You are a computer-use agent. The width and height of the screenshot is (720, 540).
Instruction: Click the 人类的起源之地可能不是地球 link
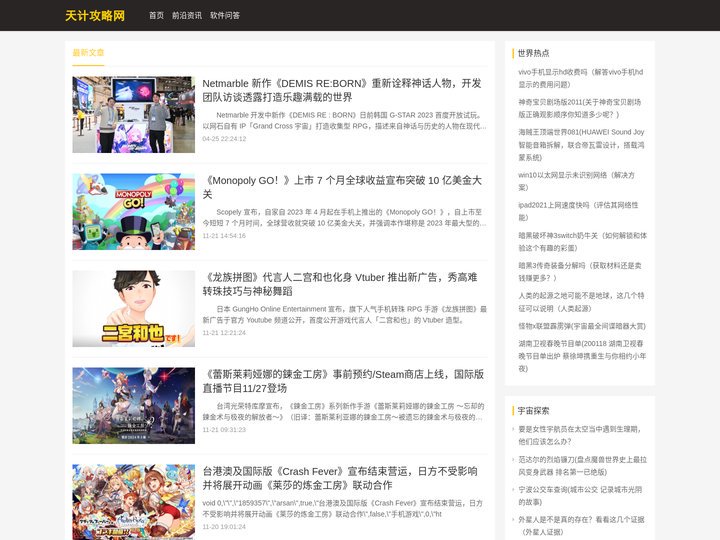581,302
